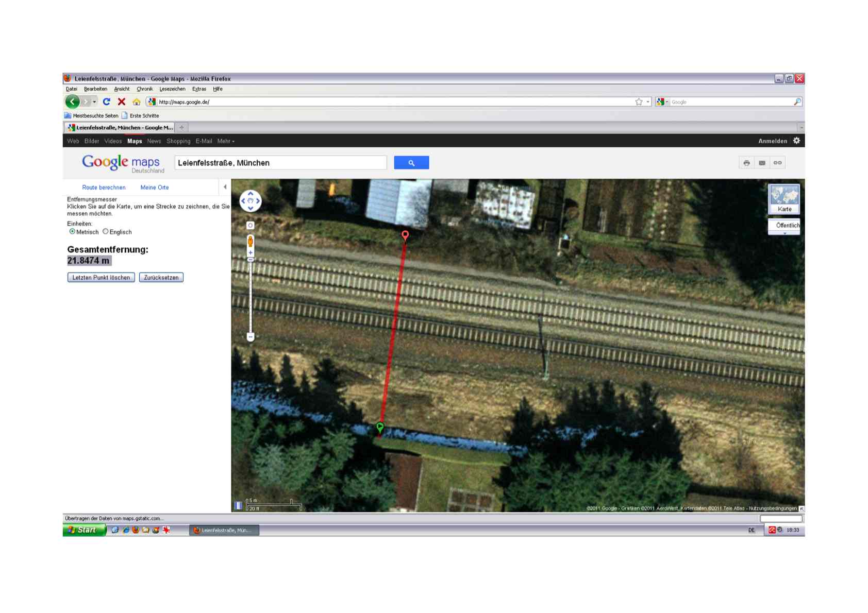Image resolution: width=868 pixels, height=613 pixels.
Task: Reload the page with the blue refresh icon
Action: point(107,102)
